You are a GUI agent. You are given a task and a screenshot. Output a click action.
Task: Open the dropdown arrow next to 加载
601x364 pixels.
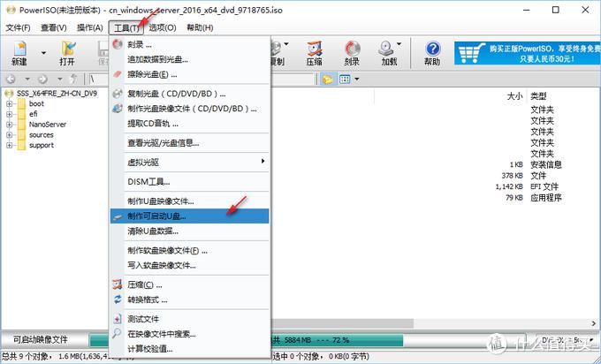pos(399,44)
